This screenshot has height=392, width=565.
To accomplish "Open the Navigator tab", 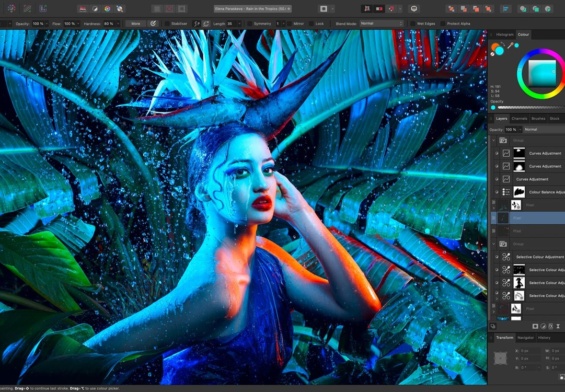I will point(525,338).
